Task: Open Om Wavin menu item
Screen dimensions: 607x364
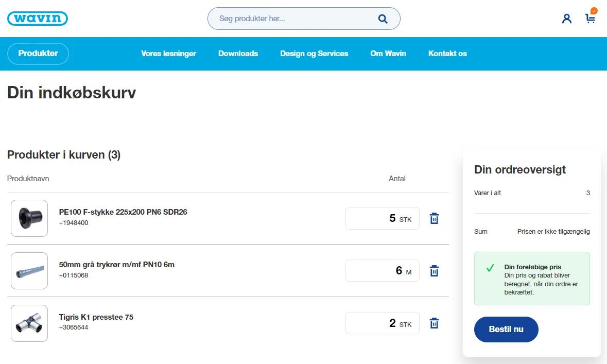Action: tap(388, 54)
